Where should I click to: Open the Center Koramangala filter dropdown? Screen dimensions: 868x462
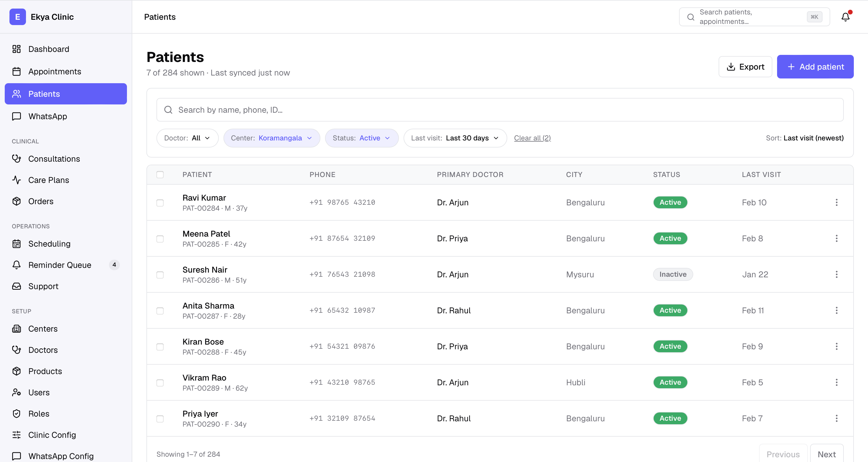(271, 138)
